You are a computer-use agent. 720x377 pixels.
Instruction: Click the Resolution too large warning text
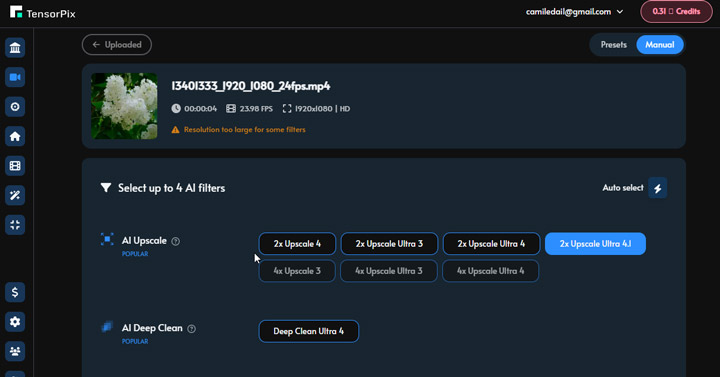[x=245, y=130]
